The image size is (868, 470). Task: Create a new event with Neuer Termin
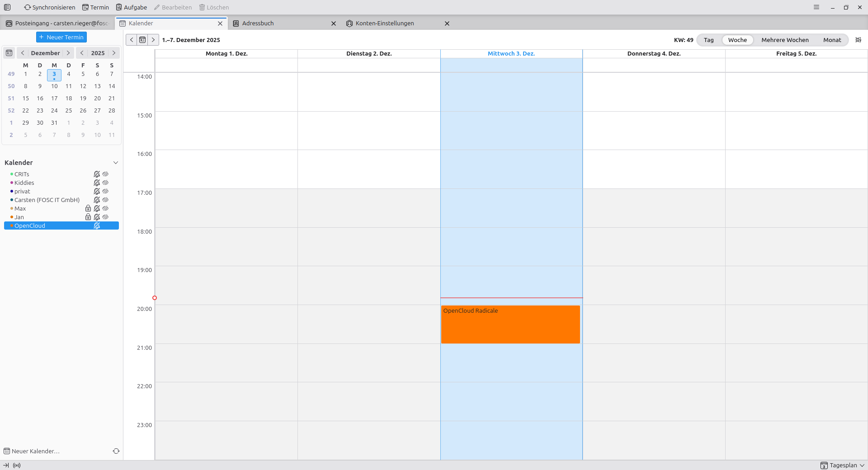[x=61, y=37]
